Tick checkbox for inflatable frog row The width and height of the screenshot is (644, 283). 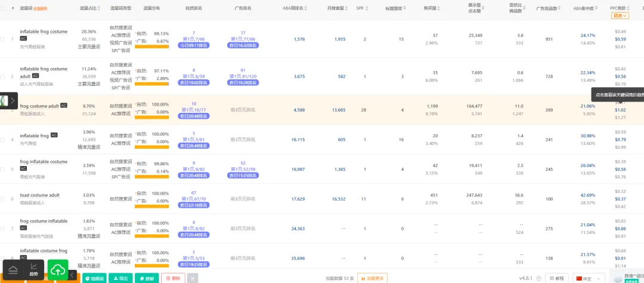click(x=3, y=140)
